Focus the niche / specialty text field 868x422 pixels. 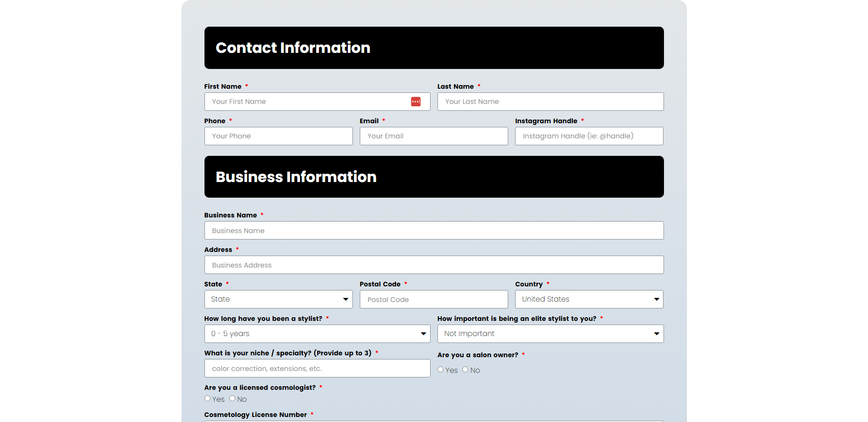tap(317, 368)
